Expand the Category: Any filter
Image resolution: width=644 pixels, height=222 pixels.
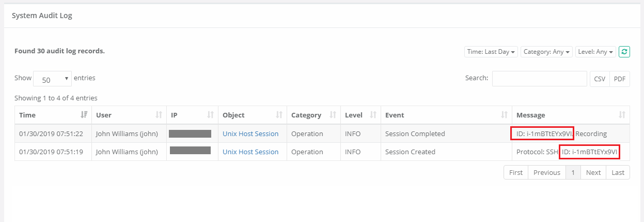point(546,52)
